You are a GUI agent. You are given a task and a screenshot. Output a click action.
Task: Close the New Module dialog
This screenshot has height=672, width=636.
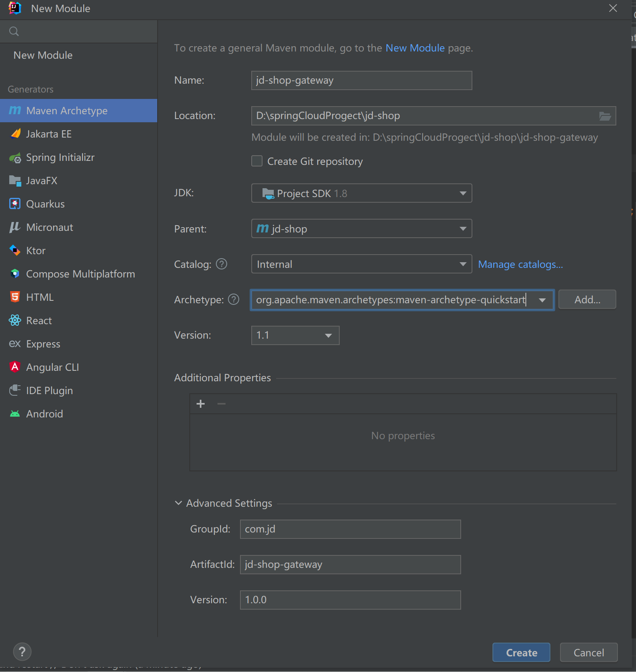613,8
